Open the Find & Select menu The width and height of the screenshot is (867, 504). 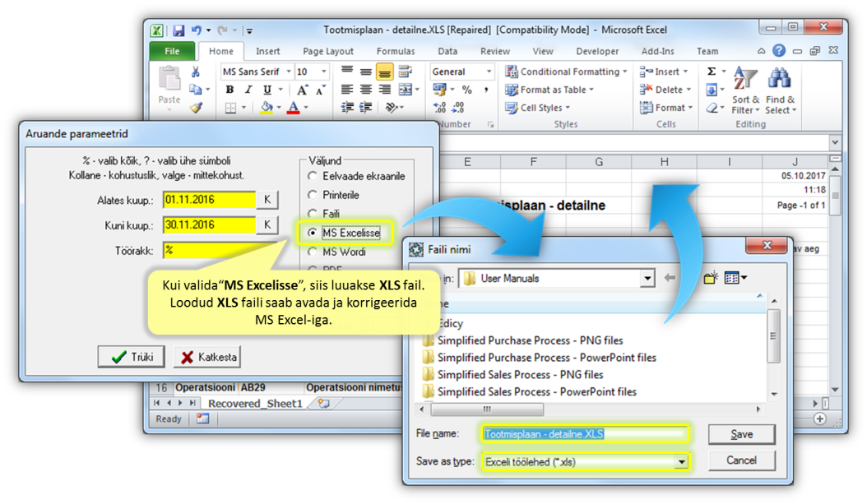coord(780,90)
